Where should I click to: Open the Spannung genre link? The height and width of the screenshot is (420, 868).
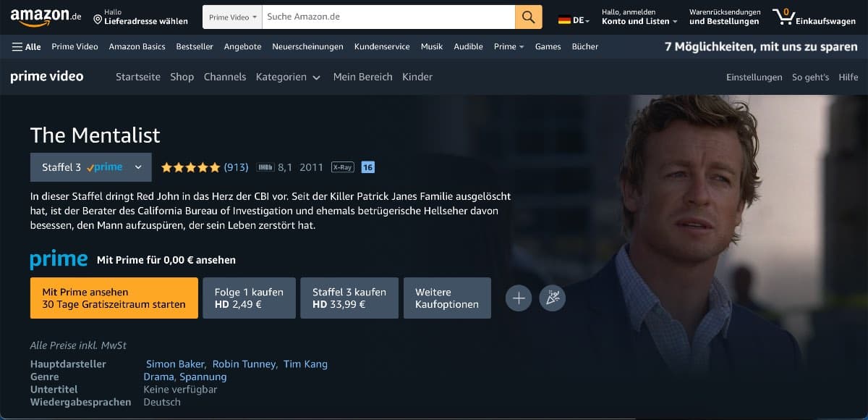pos(203,377)
